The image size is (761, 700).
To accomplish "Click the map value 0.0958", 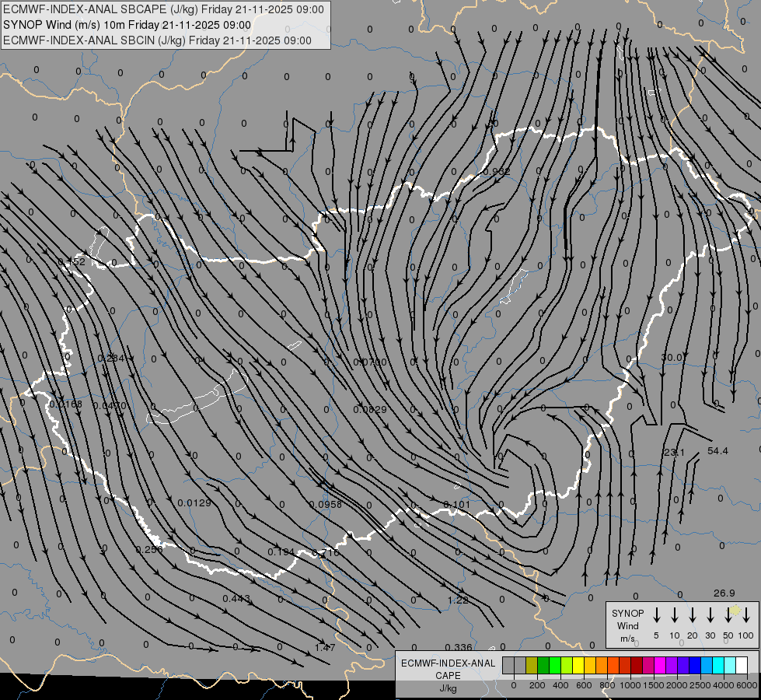I will pos(326,504).
